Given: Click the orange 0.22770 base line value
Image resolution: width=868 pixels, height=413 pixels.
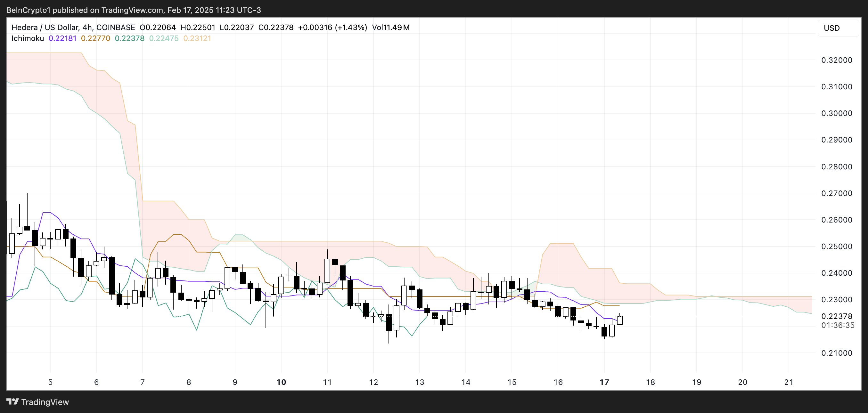Looking at the screenshot, I should click(x=95, y=38).
